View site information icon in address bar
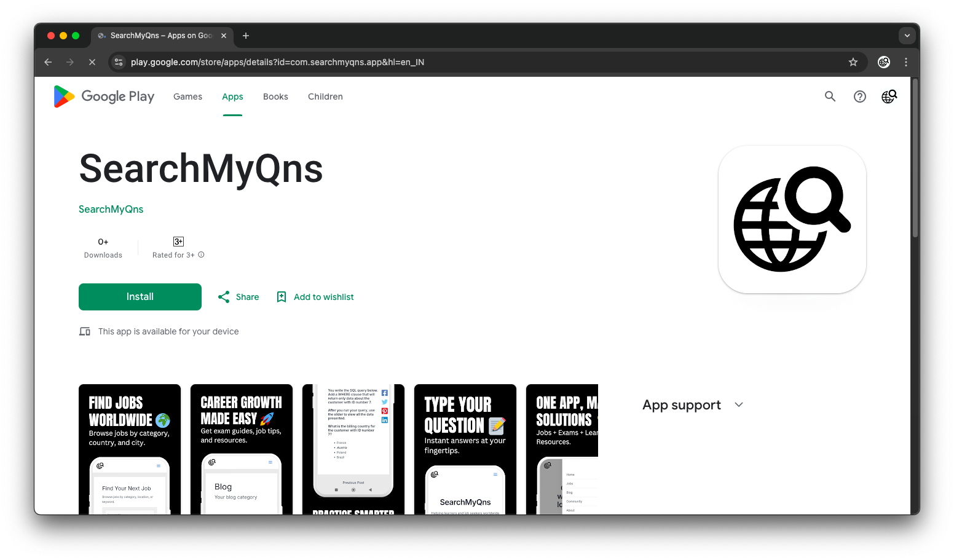This screenshot has width=954, height=560. 119,62
